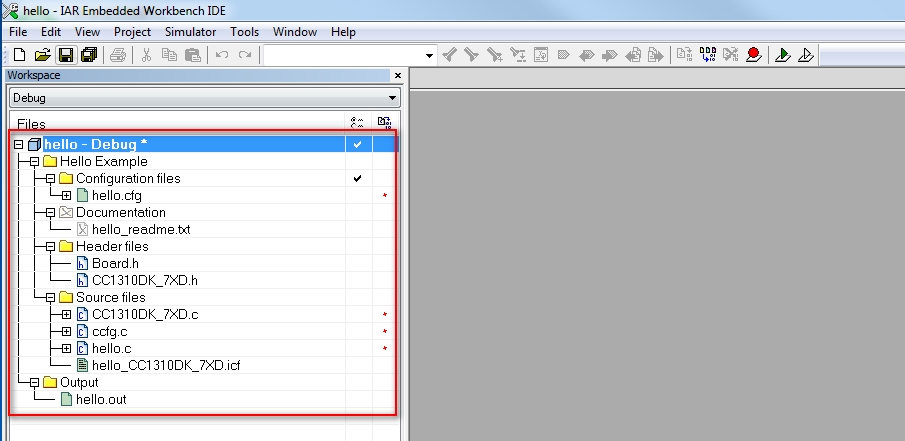Click the Print icon

pos(118,55)
